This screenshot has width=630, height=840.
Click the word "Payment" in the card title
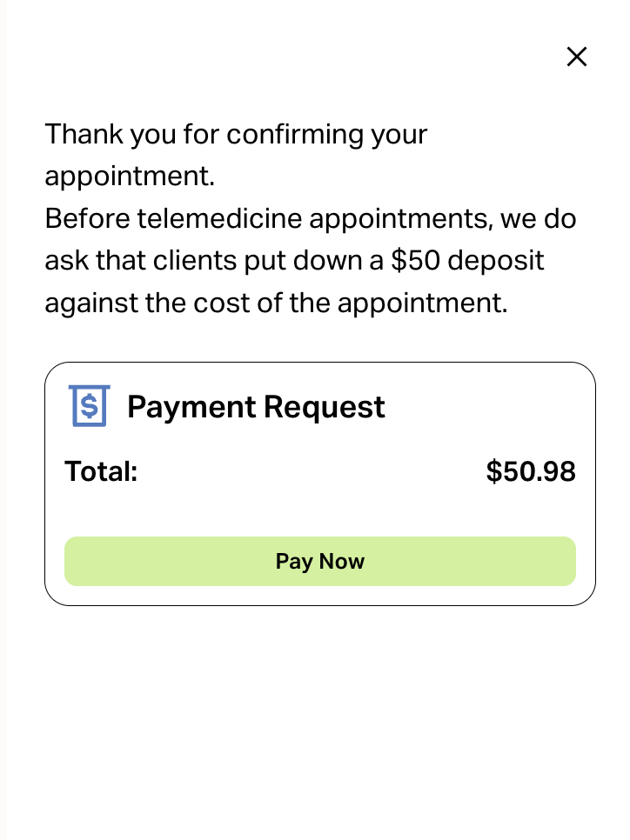click(x=191, y=407)
